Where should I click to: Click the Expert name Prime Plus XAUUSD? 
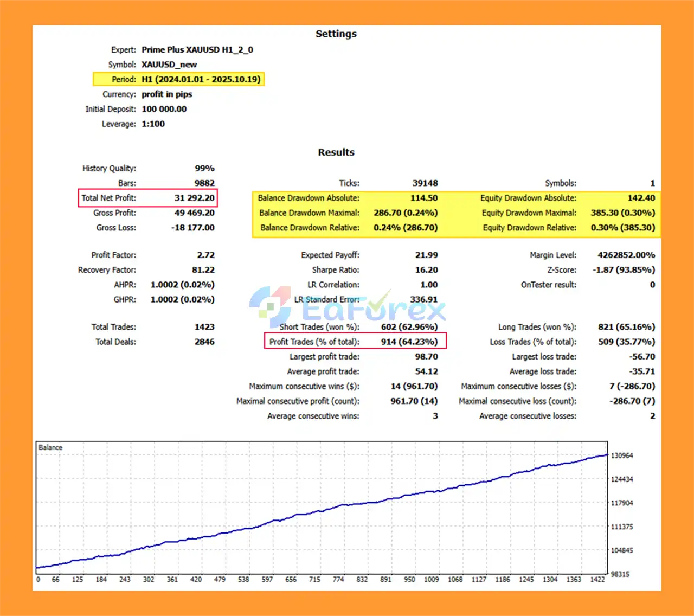[x=197, y=50]
